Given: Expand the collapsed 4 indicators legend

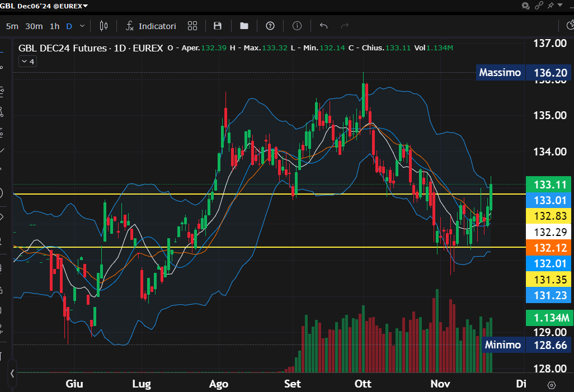Looking at the screenshot, I should pyautogui.click(x=28, y=62).
